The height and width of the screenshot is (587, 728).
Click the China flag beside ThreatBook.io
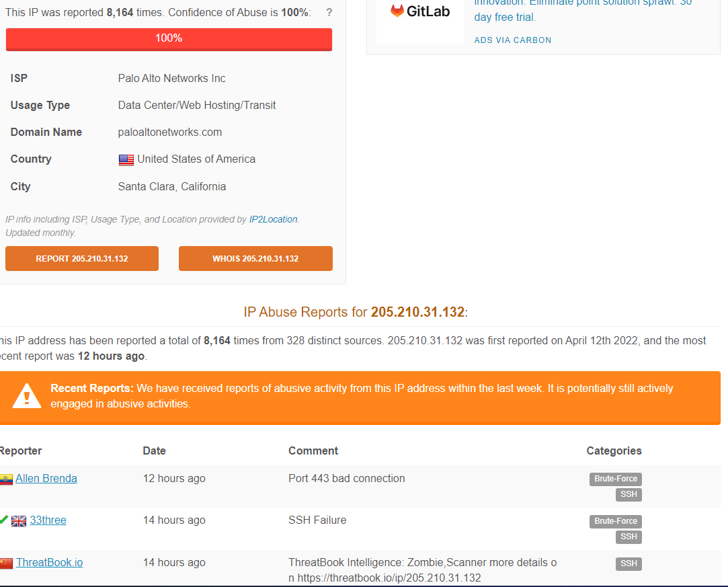[6, 563]
